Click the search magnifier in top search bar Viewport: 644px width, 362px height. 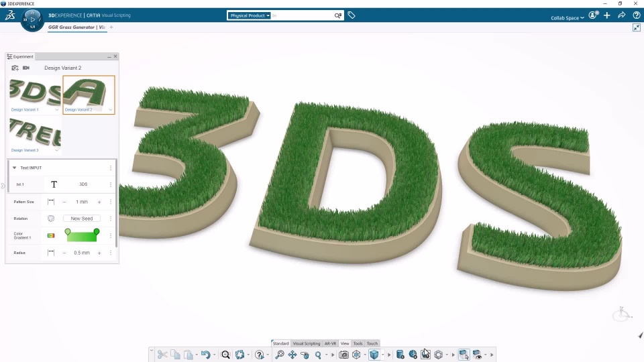[x=337, y=15]
